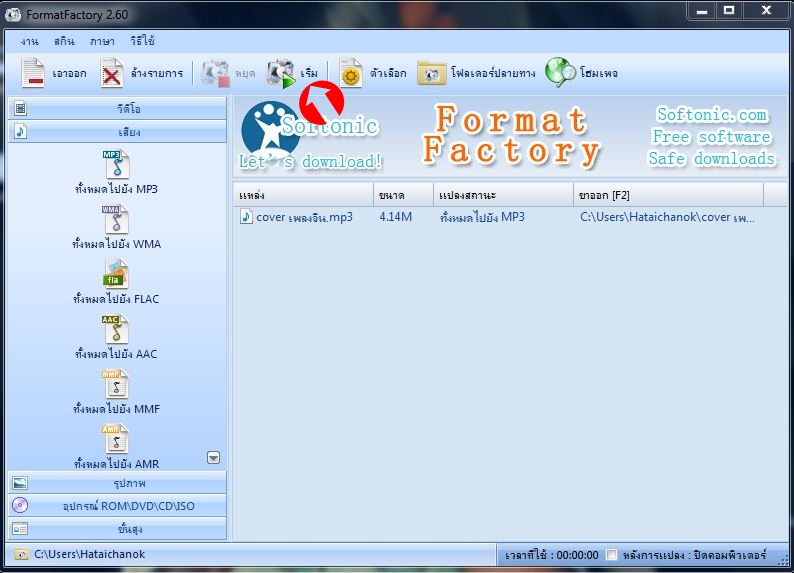Click the C:\Users\Hataichanok status bar path

90,554
